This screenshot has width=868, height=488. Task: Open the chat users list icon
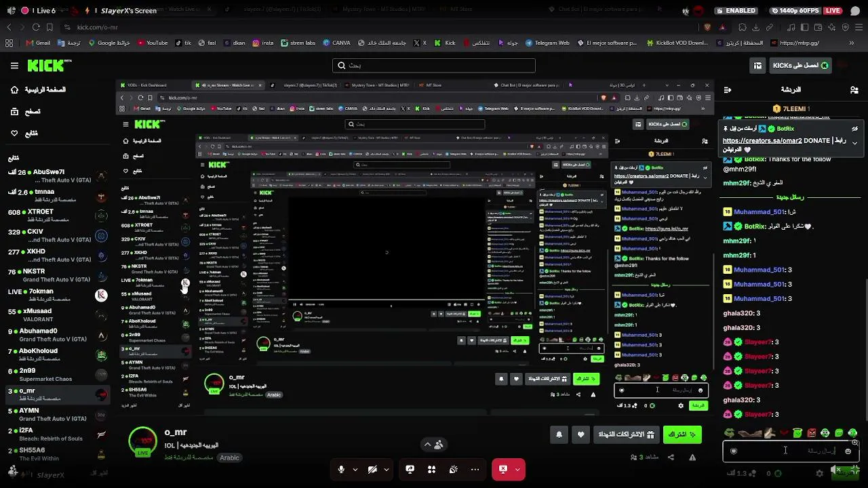(854, 89)
